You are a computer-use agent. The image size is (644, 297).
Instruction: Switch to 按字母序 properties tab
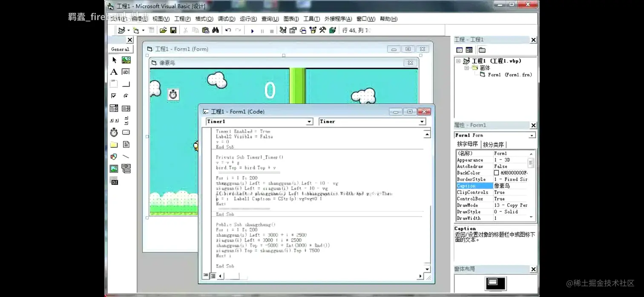pos(467,144)
